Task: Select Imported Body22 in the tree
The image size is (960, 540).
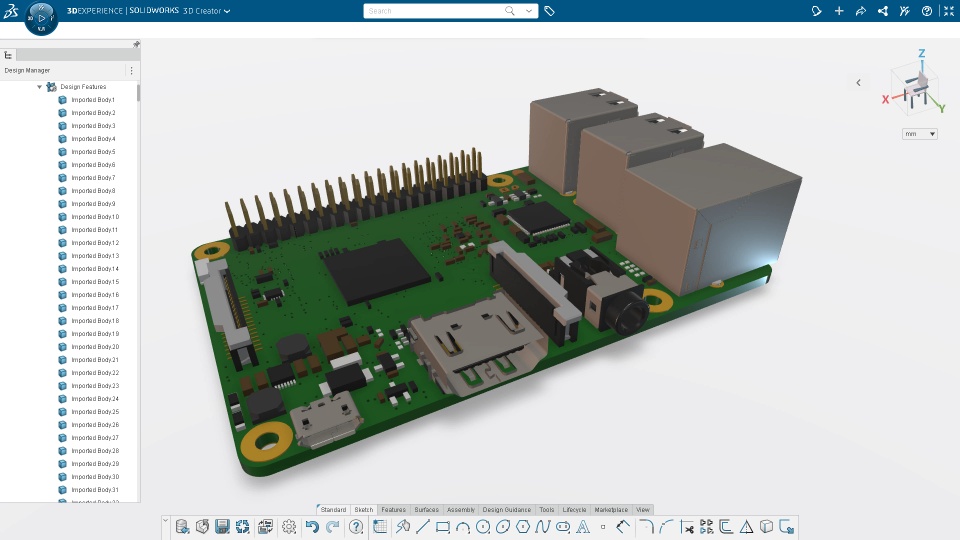Action: pyautogui.click(x=95, y=373)
